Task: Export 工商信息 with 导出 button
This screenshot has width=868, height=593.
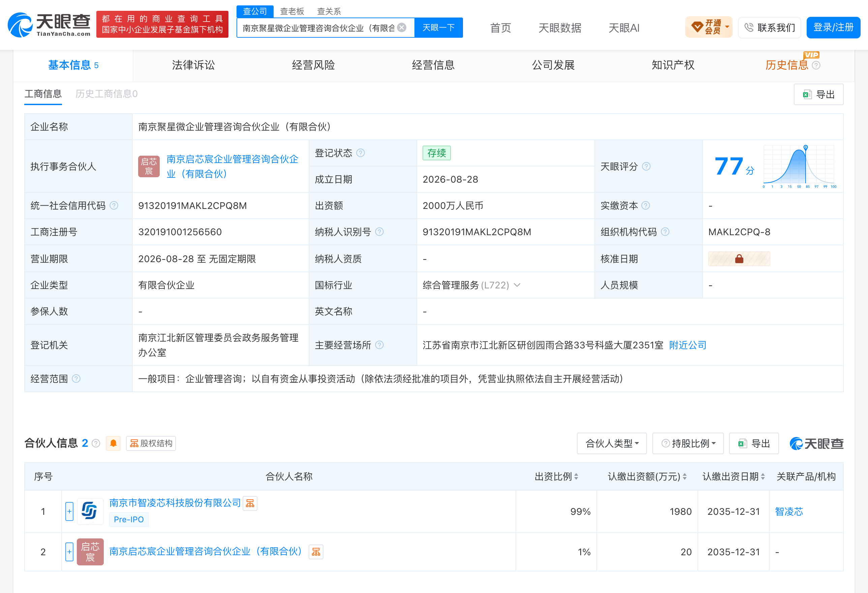Action: tap(818, 94)
